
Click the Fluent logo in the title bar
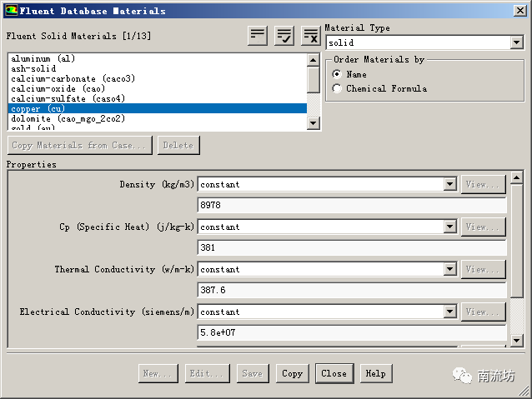pos(11,10)
